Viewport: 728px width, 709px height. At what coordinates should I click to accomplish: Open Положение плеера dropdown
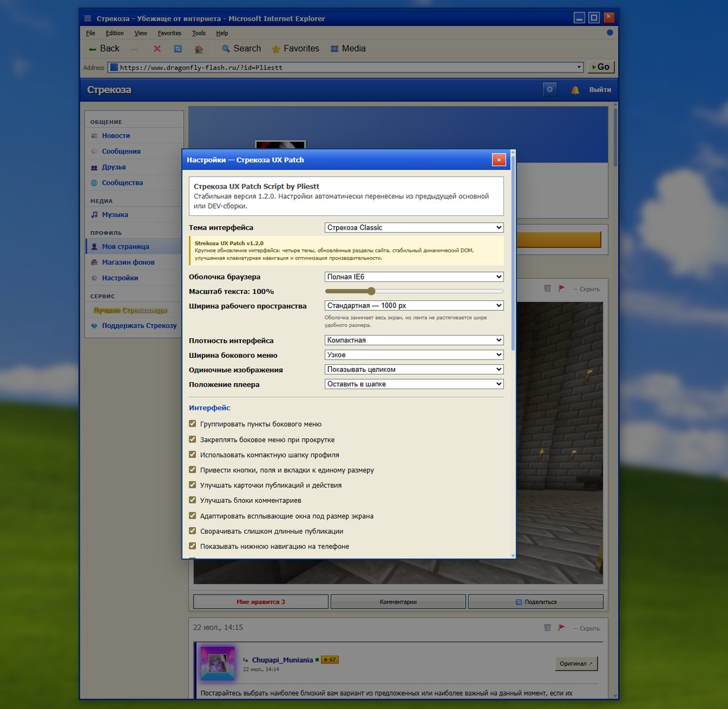pos(414,384)
